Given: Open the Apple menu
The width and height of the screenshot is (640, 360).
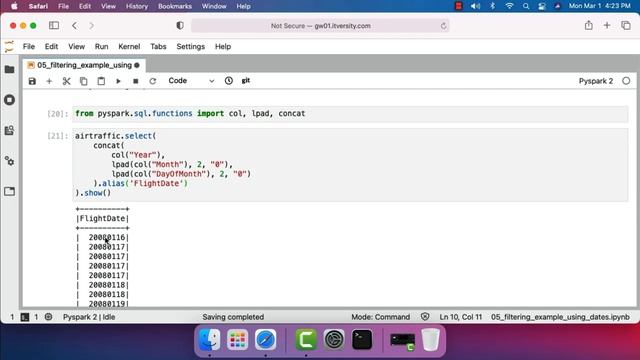Looking at the screenshot, I should pyautogui.click(x=14, y=6).
